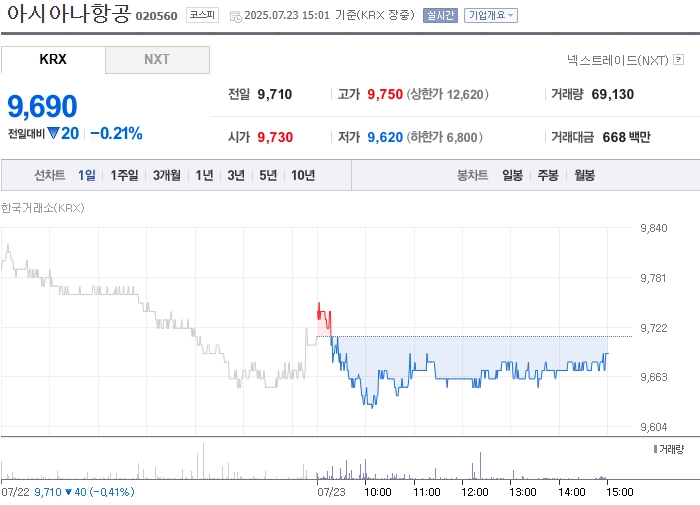
Task: Click the 하한가 6,800 text
Action: point(444,137)
